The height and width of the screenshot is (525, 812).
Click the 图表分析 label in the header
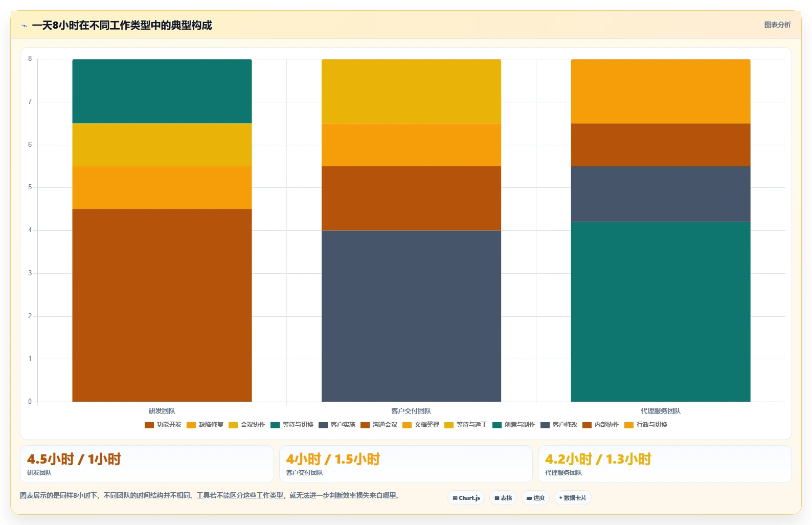coord(777,25)
